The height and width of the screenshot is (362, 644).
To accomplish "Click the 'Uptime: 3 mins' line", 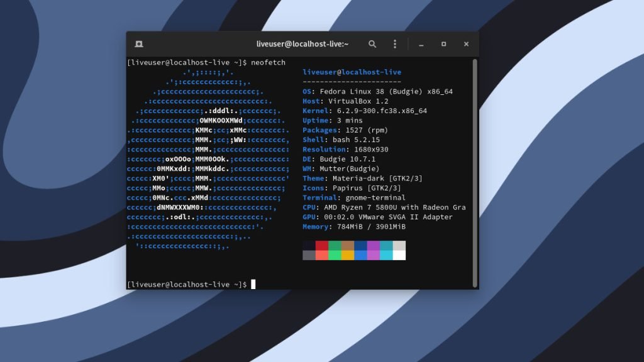I will click(x=333, y=120).
